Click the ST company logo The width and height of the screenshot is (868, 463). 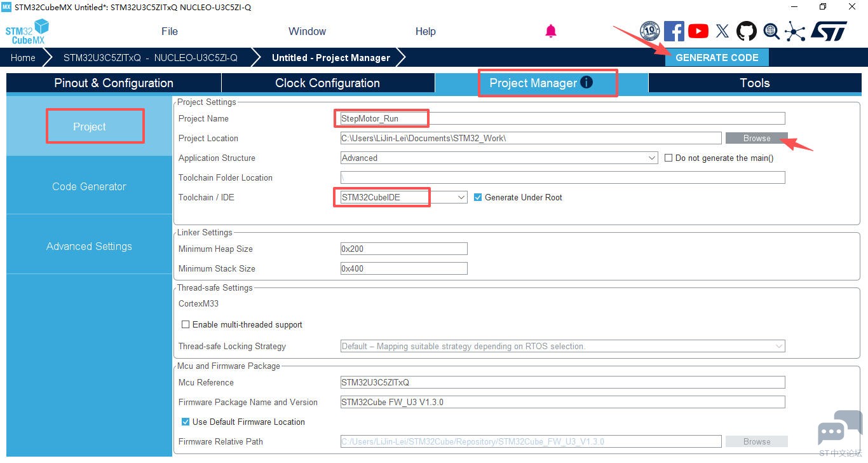(x=829, y=31)
